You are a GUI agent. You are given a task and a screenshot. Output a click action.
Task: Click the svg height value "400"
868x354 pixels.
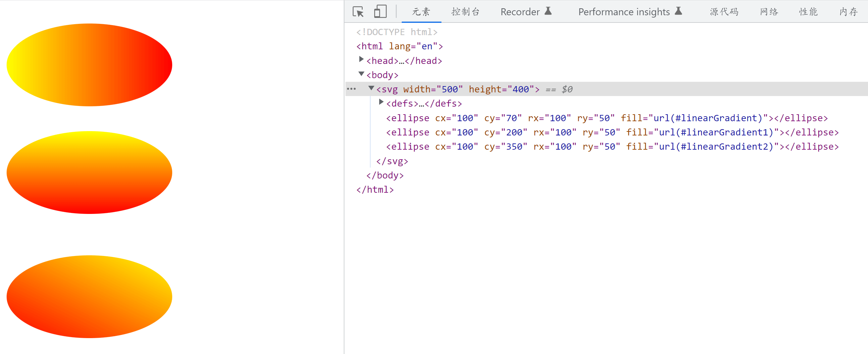click(521, 89)
